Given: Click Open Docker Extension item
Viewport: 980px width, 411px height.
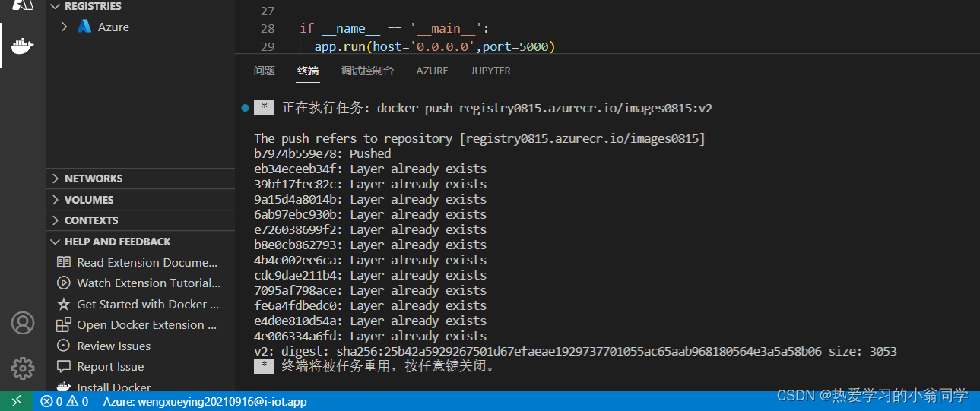Looking at the screenshot, I should 147,324.
